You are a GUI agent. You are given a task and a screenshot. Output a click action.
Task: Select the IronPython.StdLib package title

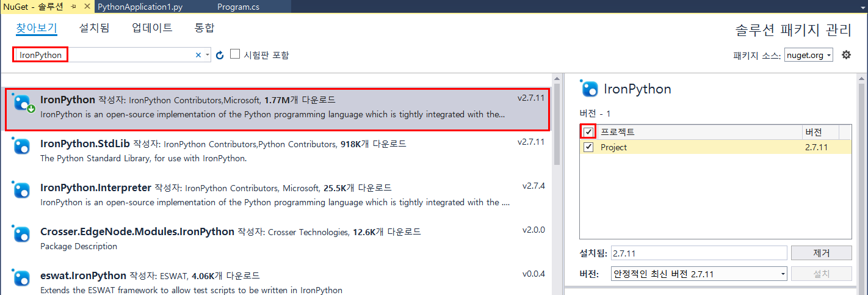pyautogui.click(x=85, y=144)
